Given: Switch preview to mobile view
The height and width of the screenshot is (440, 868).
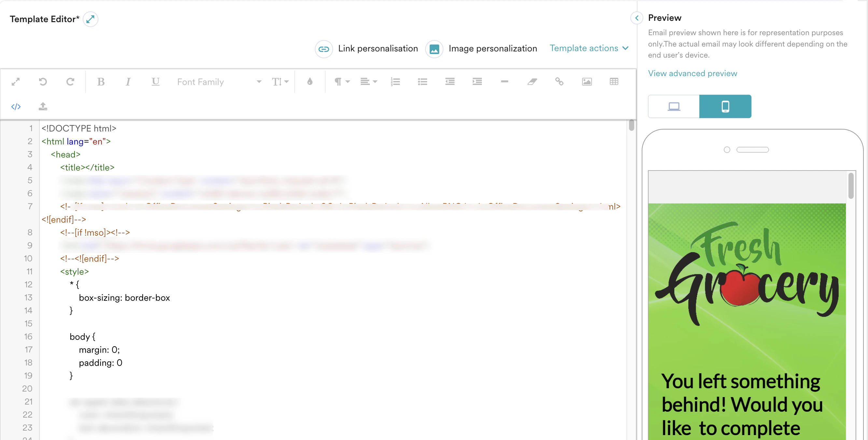Looking at the screenshot, I should click(x=725, y=106).
